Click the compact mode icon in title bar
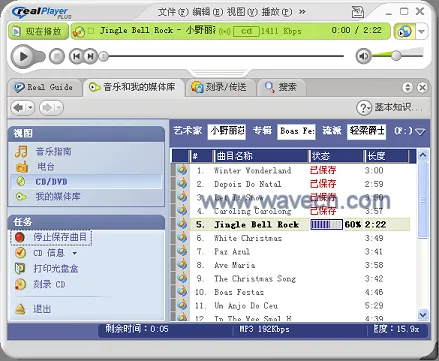This screenshot has width=439, height=361. point(358,12)
